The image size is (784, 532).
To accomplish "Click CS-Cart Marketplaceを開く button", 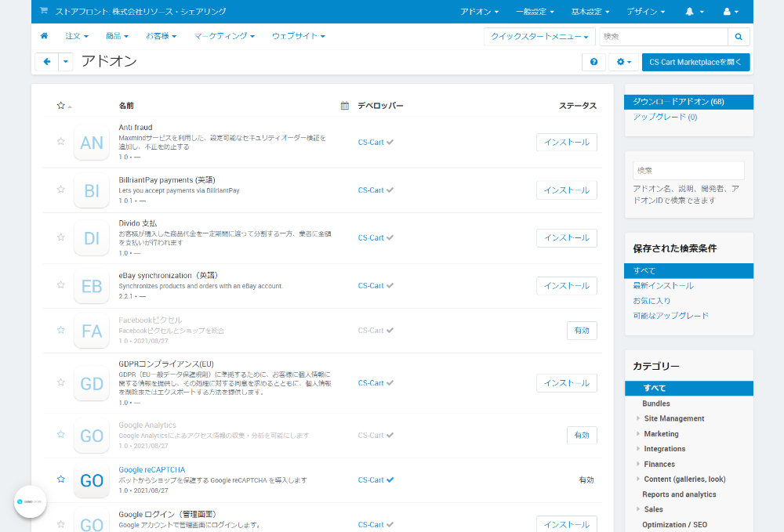I will (695, 62).
